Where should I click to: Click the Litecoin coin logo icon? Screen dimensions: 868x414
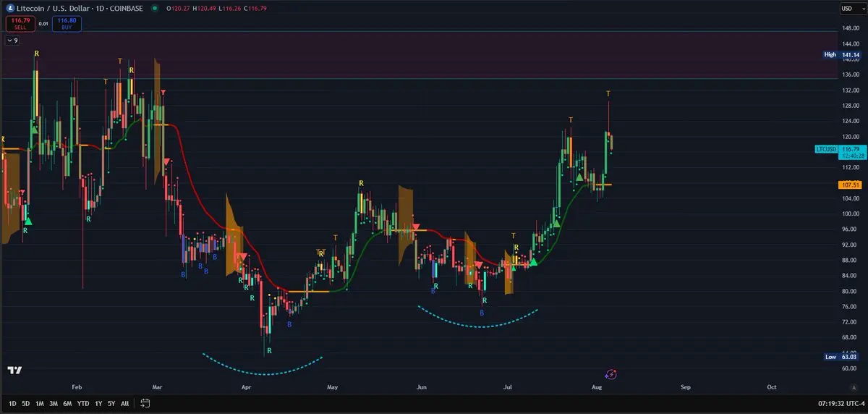tap(10, 9)
